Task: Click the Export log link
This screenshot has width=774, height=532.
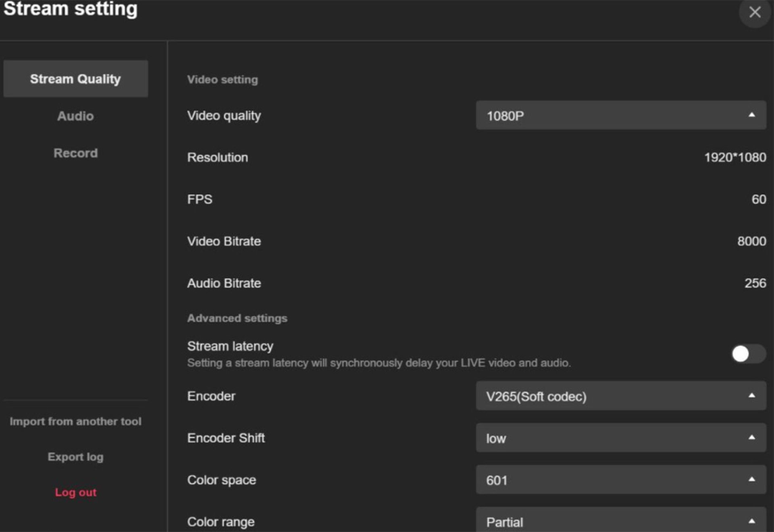Action: point(75,457)
